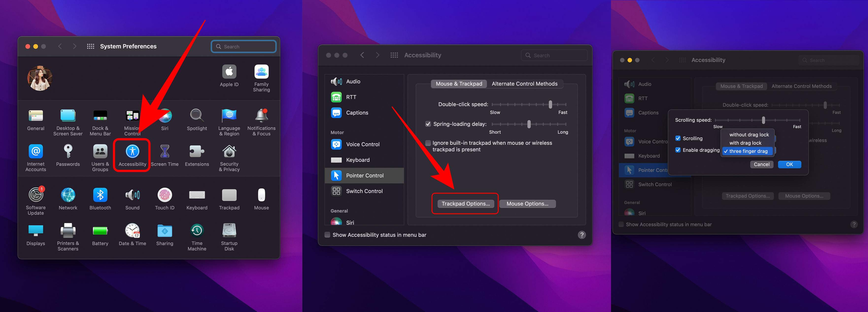This screenshot has width=868, height=312.
Task: Adjust the Scrolling speed slider
Action: [763, 120]
